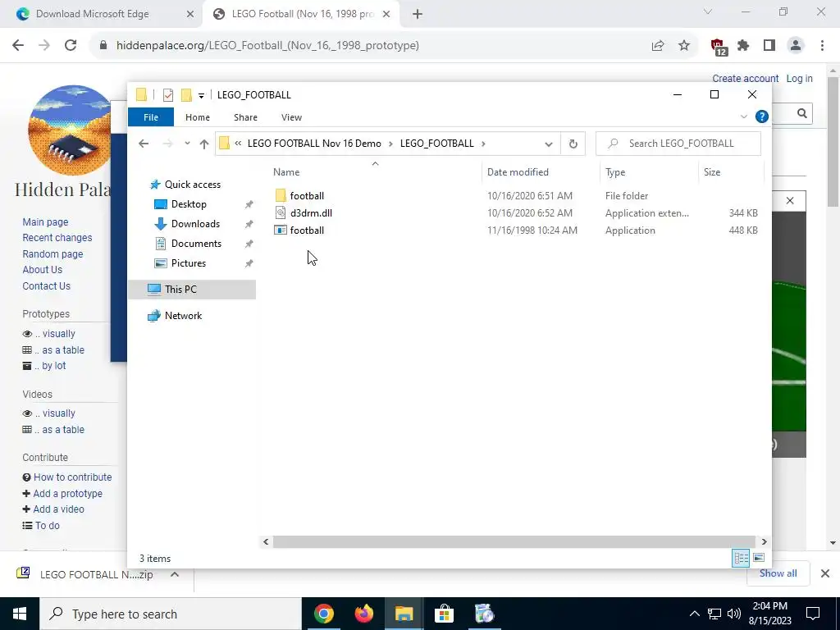Open Chrome tab search chevron
Image resolution: width=840 pixels, height=630 pixels.
tap(708, 11)
